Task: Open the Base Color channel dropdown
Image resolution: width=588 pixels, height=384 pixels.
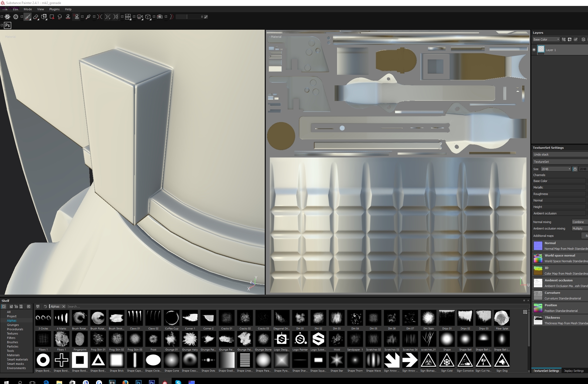Action: pyautogui.click(x=546, y=39)
